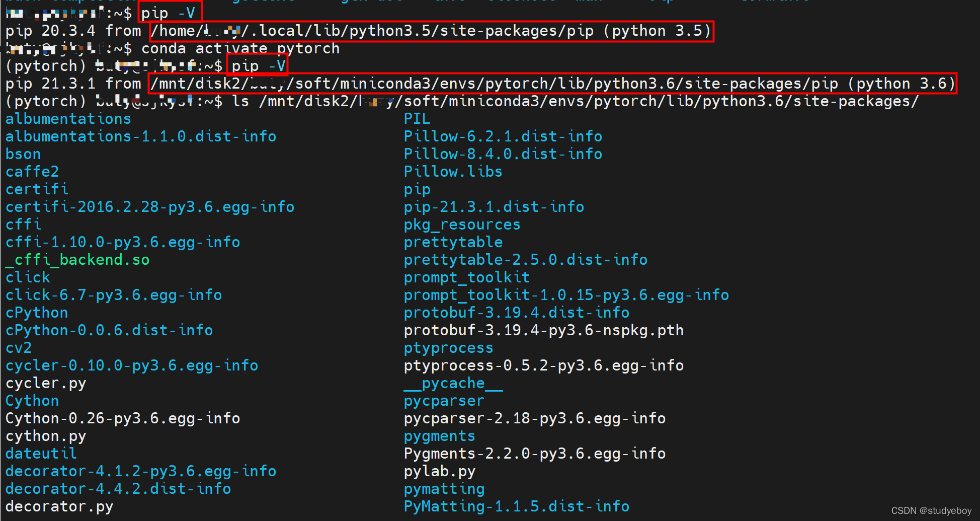The width and height of the screenshot is (980, 521).
Task: Select albumentations-1.1.0.dist-info entry
Action: (141, 136)
